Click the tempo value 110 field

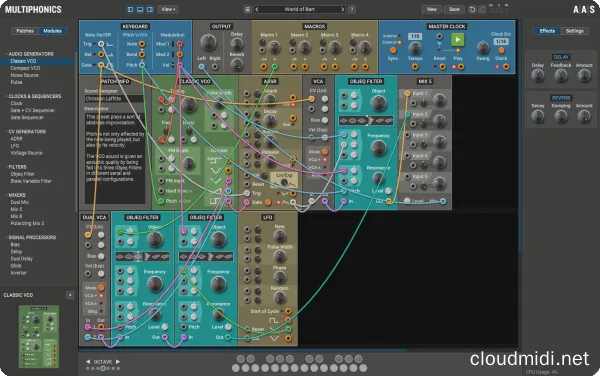(x=415, y=36)
